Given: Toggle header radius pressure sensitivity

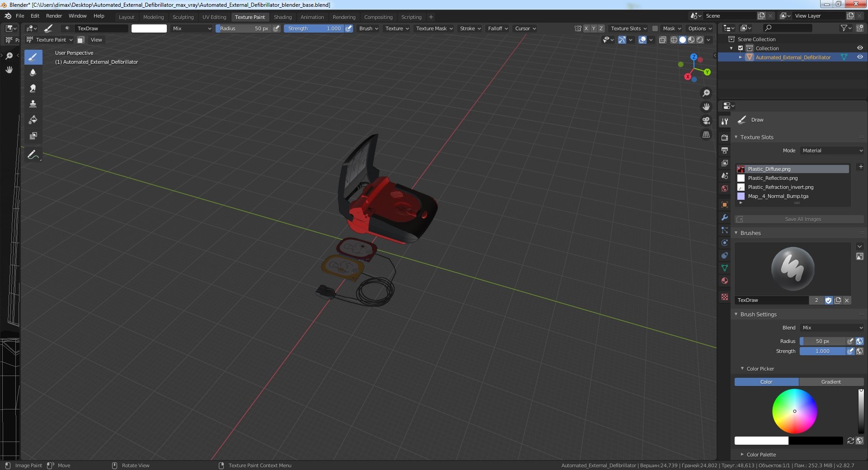Looking at the screenshot, I should click(276, 28).
